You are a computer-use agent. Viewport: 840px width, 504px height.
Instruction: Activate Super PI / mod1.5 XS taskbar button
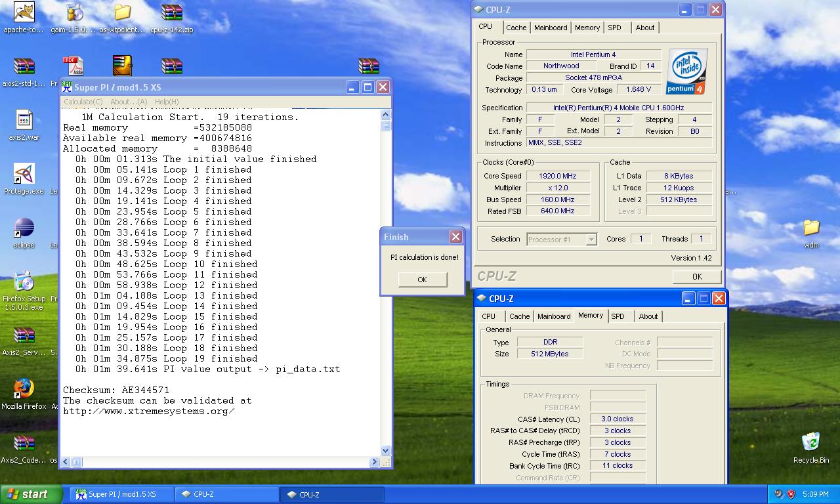pyautogui.click(x=123, y=494)
